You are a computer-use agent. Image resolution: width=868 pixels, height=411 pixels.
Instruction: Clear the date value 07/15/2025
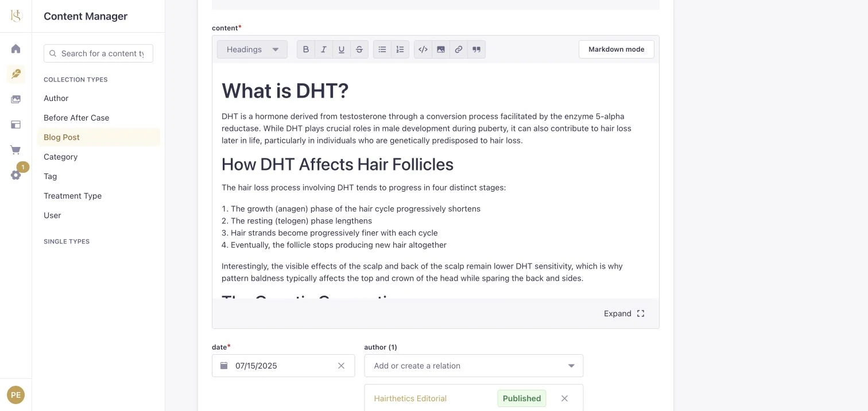coord(341,366)
